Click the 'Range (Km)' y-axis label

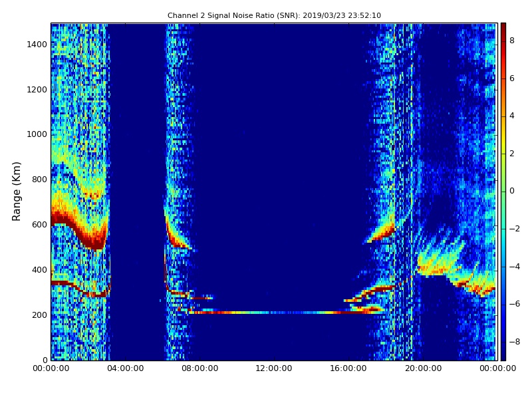point(16,192)
